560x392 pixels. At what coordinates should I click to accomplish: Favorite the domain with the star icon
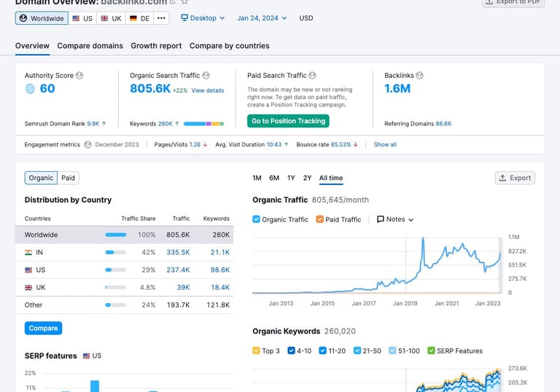184,1
